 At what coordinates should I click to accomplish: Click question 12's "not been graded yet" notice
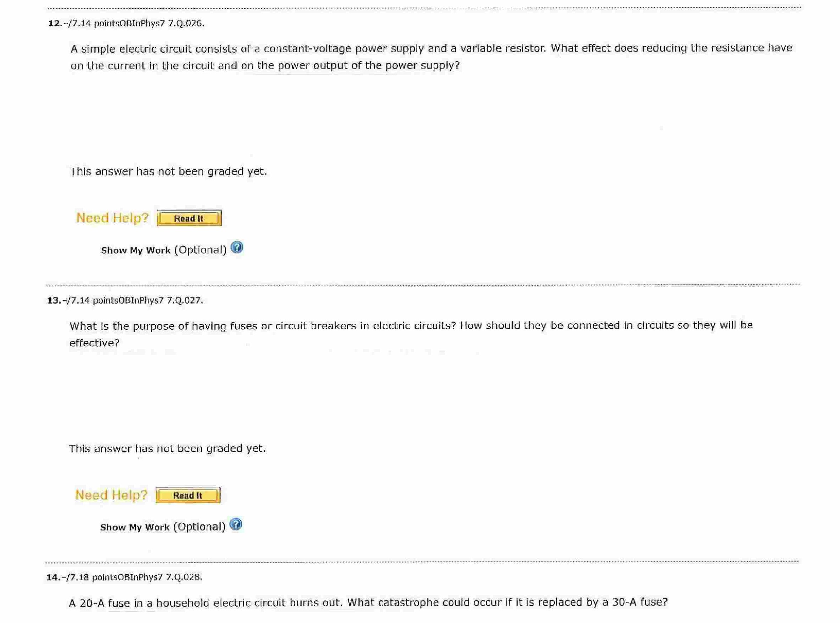click(169, 172)
